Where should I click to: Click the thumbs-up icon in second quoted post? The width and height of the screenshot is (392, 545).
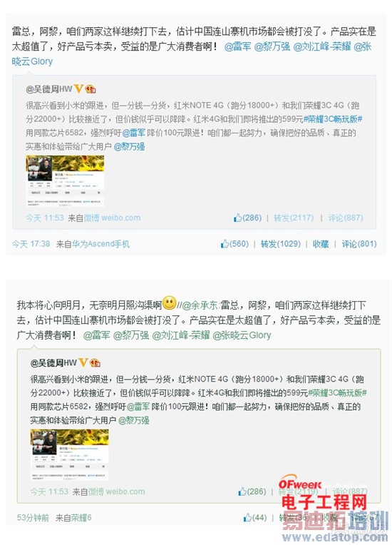point(242,491)
